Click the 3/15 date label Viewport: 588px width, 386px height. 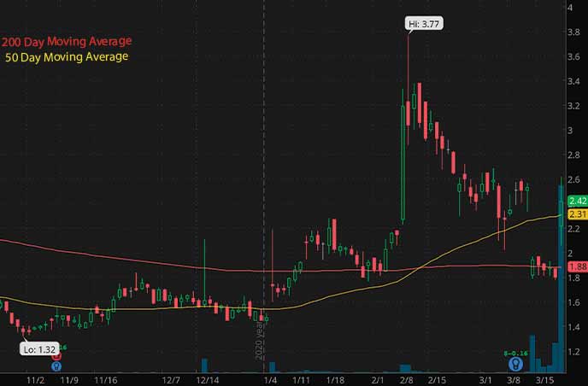[x=544, y=380]
